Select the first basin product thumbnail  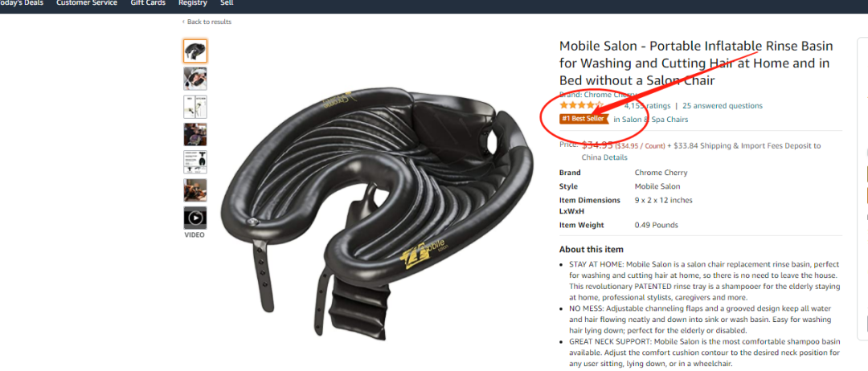tap(195, 51)
